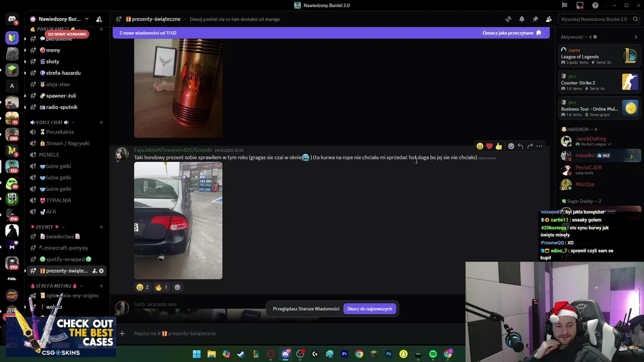Click the plus attachment button in message box
Image resolution: width=644 pixels, height=362 pixels.
[122, 333]
